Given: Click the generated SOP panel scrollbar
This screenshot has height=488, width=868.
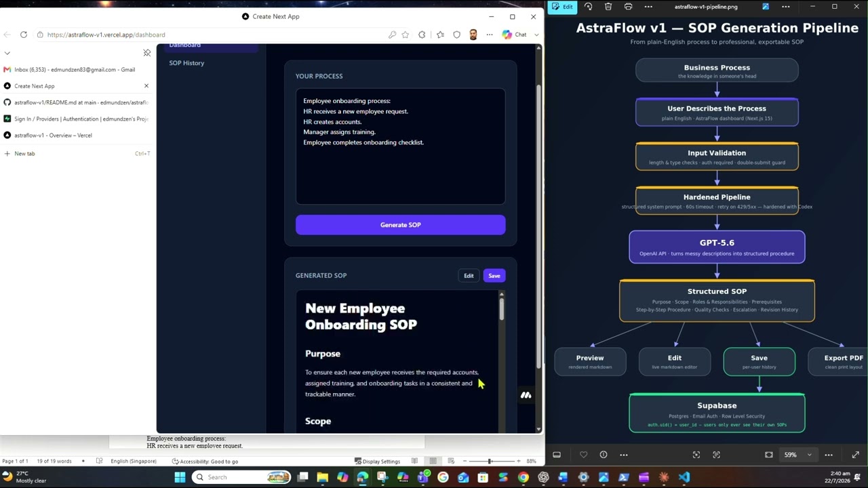Looking at the screenshot, I should coord(502,309).
